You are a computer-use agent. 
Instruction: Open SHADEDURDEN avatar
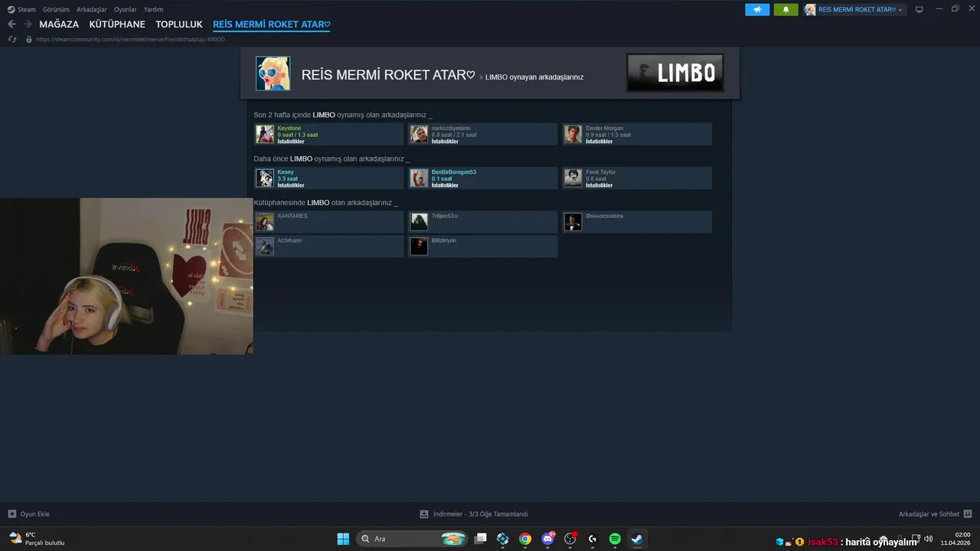point(573,222)
